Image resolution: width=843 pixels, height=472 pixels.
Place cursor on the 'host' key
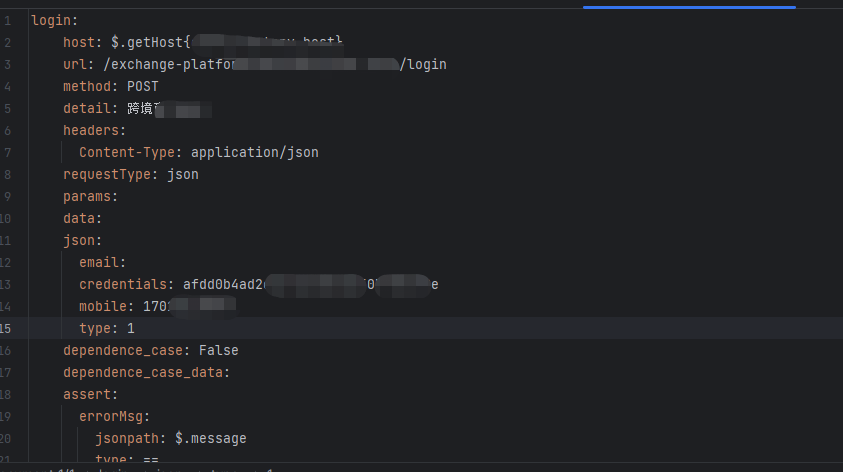coord(78,42)
